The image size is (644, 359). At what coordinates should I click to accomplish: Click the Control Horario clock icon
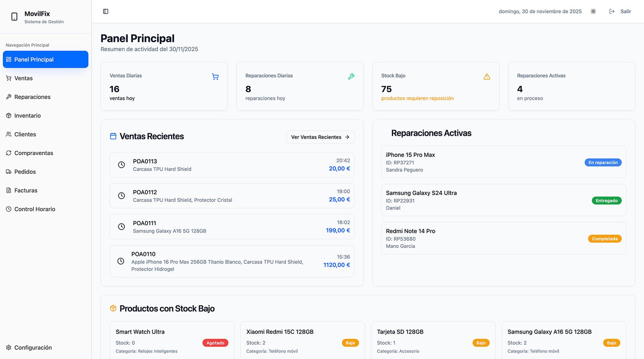point(8,209)
